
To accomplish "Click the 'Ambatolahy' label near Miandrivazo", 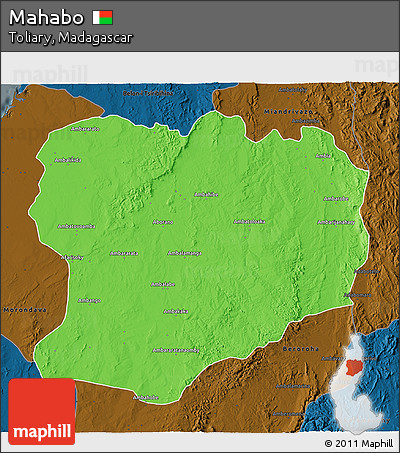I will point(293,90).
